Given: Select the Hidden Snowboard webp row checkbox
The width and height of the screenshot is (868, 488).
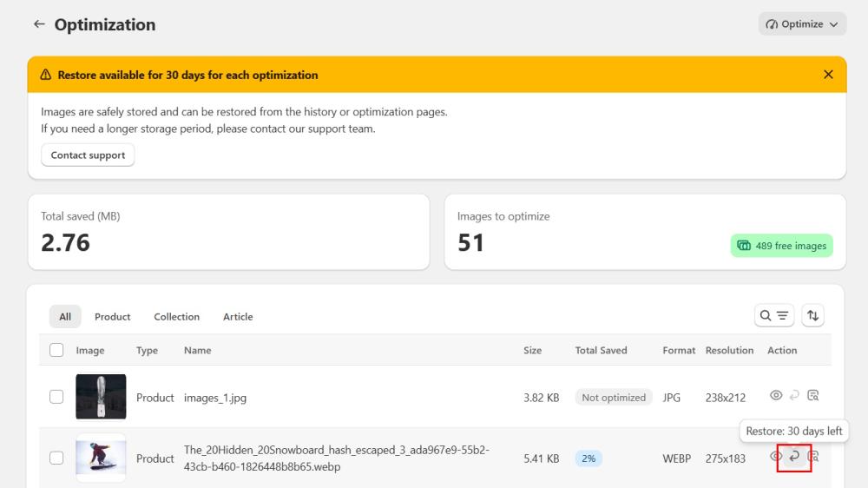Looking at the screenshot, I should coord(56,458).
